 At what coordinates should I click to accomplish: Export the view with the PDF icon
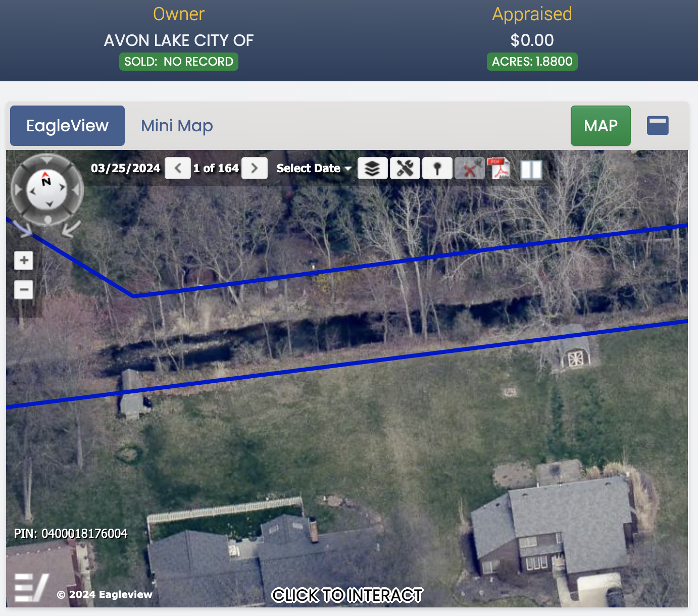pos(499,169)
